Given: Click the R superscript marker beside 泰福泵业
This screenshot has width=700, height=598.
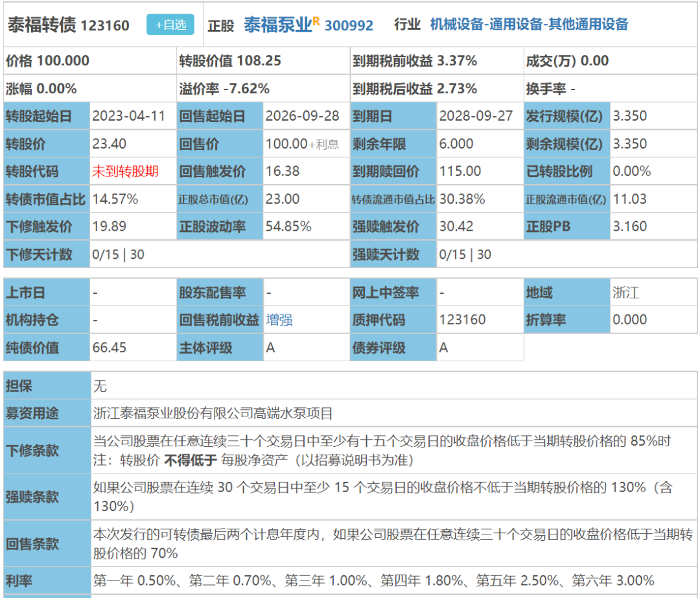Looking at the screenshot, I should point(316,21).
